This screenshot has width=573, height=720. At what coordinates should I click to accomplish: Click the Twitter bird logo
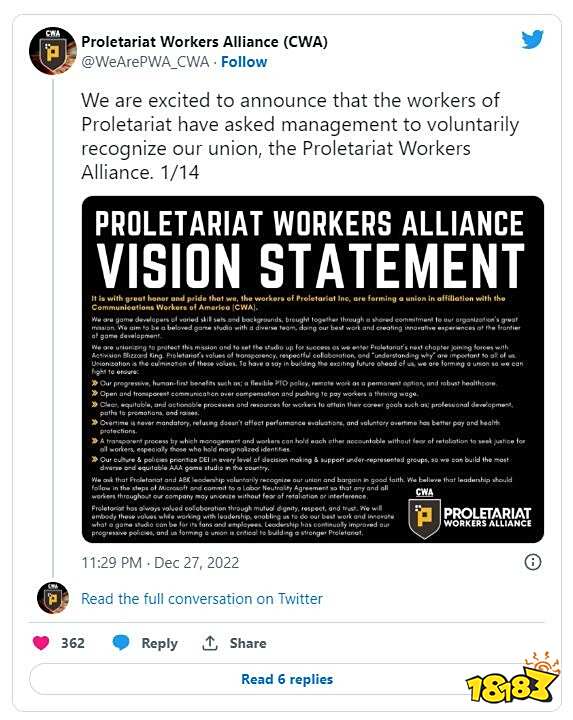click(x=533, y=39)
